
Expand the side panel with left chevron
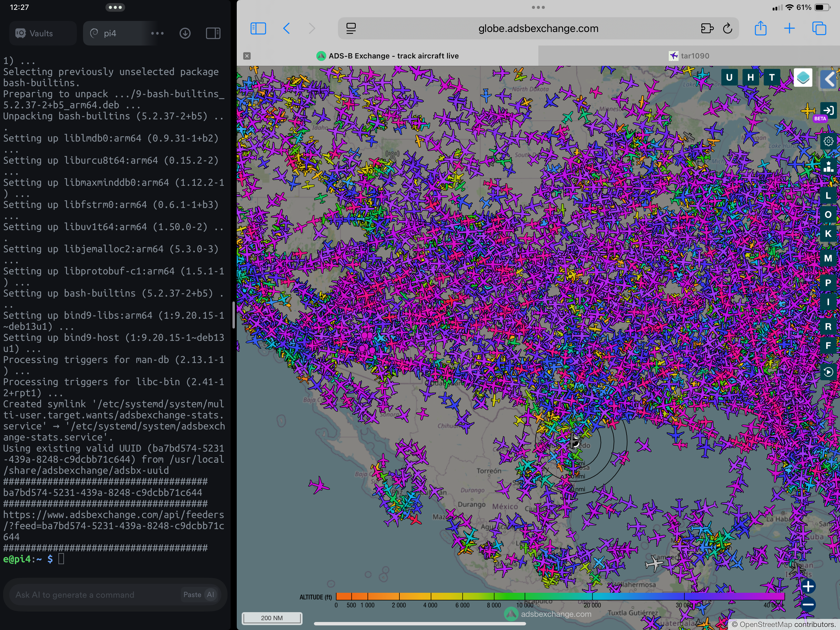click(829, 79)
